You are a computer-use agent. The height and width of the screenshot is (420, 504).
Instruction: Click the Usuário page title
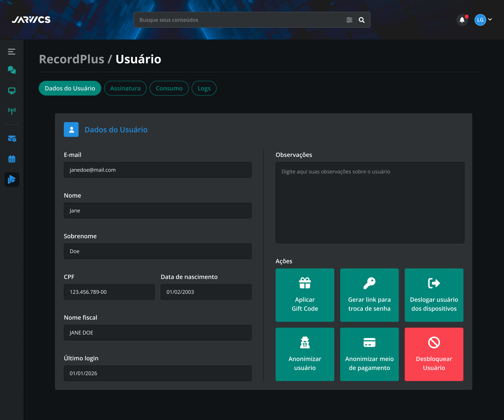tap(138, 59)
